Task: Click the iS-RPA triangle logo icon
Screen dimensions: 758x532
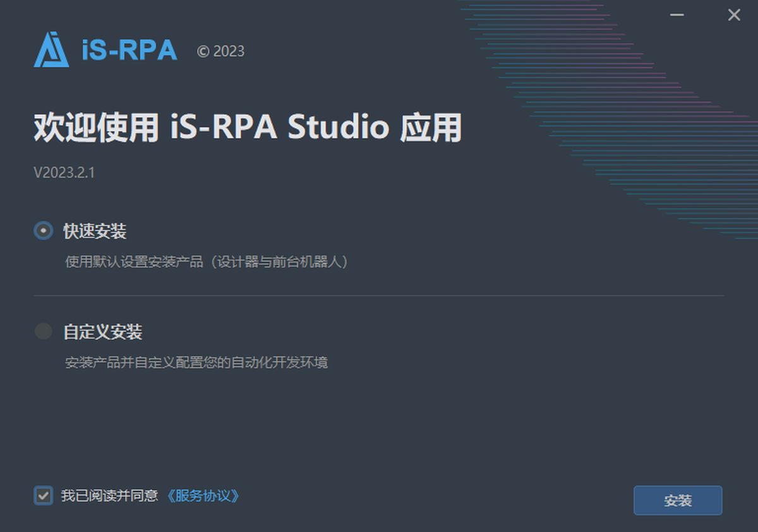Action: click(51, 49)
